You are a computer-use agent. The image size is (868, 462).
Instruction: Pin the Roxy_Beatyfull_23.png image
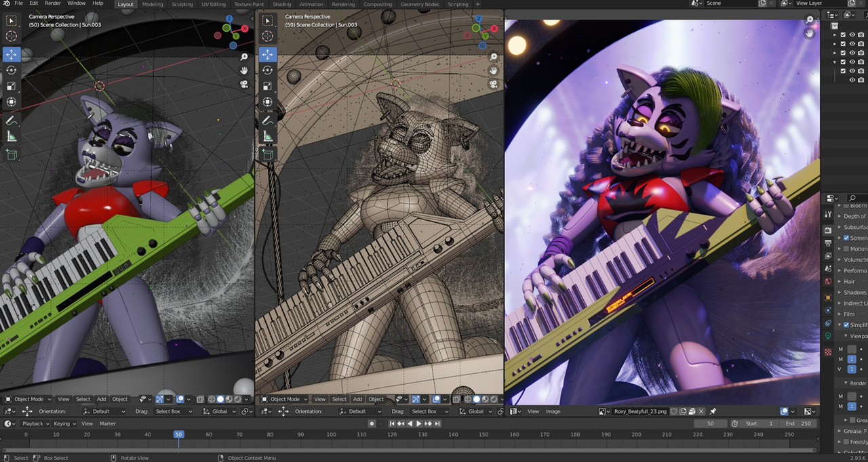coord(713,411)
